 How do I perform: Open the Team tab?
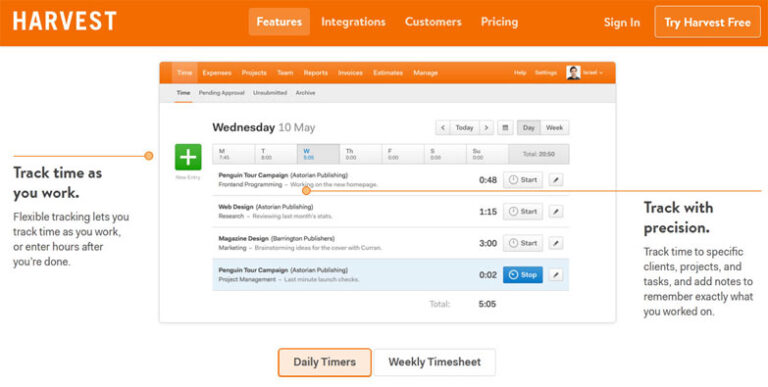285,73
